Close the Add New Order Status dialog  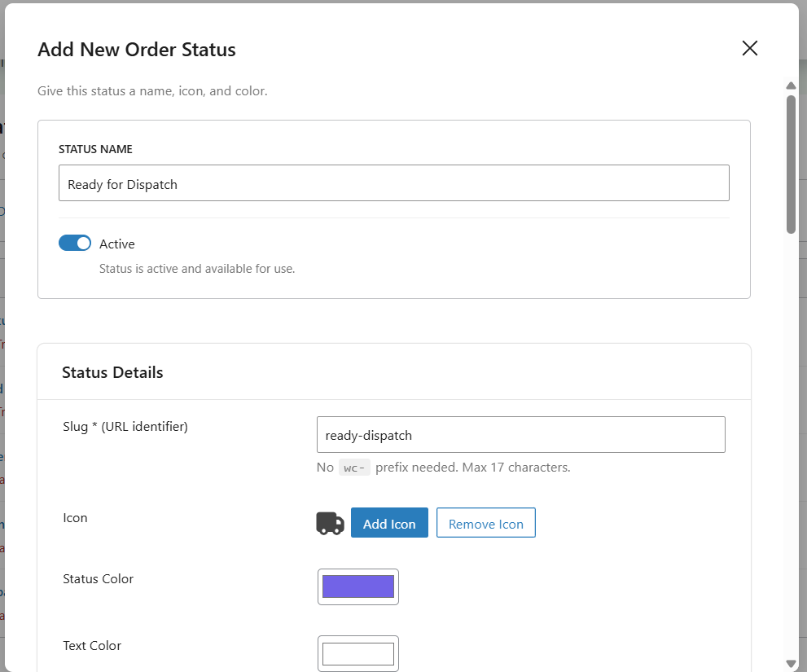pos(749,49)
